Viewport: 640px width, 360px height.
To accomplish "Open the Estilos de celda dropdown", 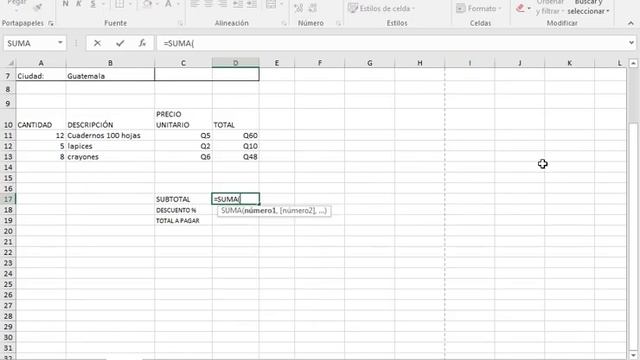I will (x=382, y=8).
